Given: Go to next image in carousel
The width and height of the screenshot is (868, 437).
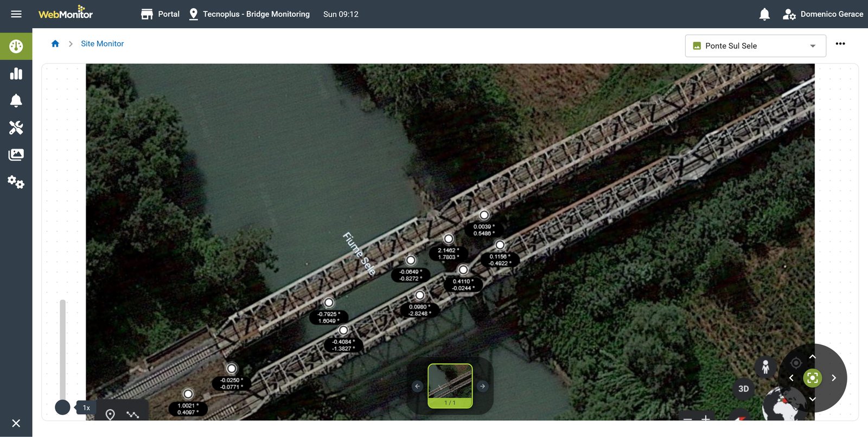Looking at the screenshot, I should click(482, 386).
